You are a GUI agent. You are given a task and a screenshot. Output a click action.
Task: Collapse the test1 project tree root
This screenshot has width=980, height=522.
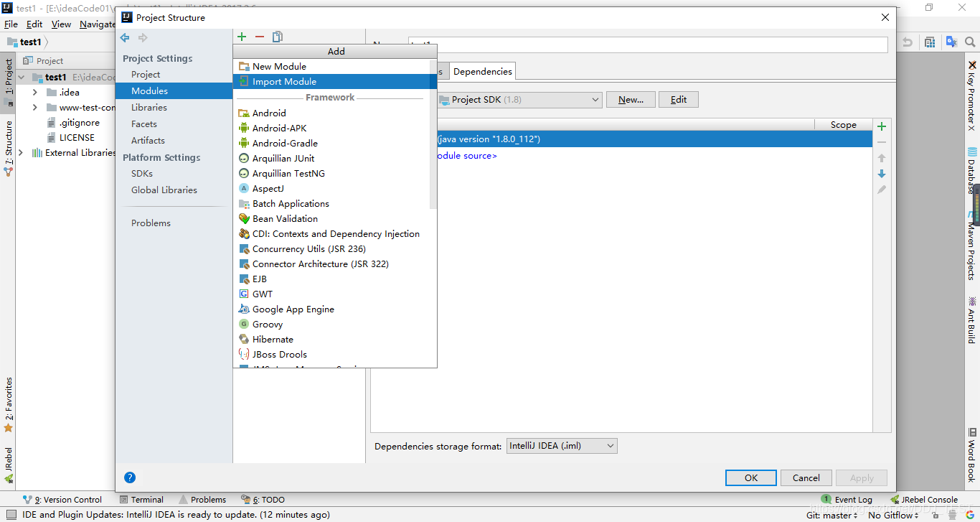point(22,77)
